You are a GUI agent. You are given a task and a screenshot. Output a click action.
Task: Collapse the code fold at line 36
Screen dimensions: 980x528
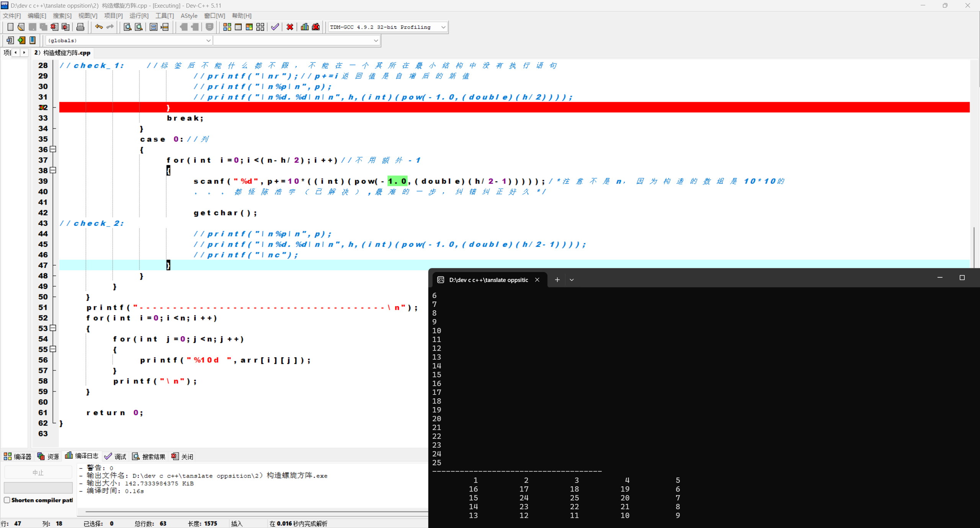(53, 149)
